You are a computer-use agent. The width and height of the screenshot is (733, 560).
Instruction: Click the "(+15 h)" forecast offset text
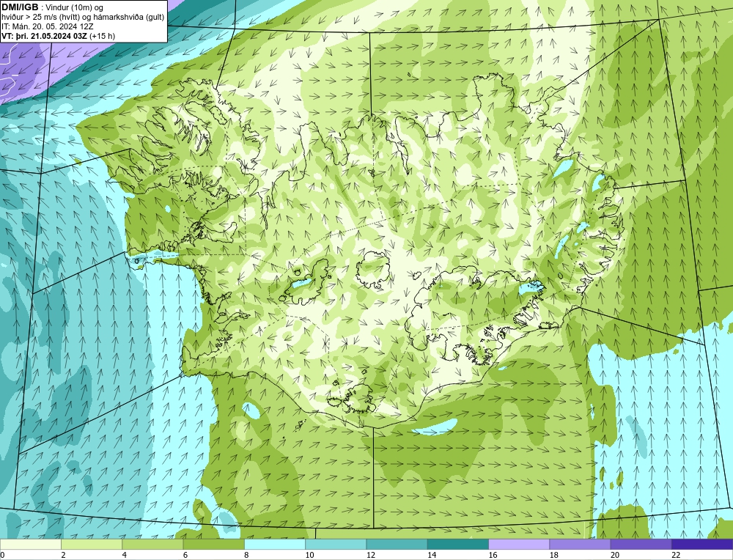tap(102, 35)
